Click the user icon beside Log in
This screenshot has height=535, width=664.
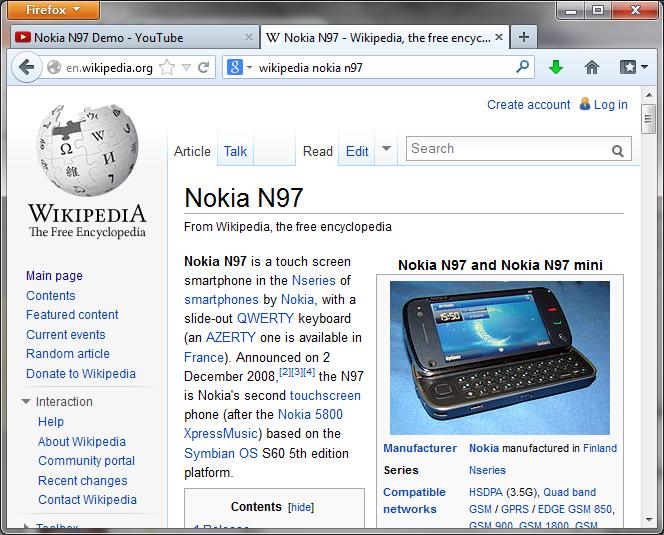(585, 104)
